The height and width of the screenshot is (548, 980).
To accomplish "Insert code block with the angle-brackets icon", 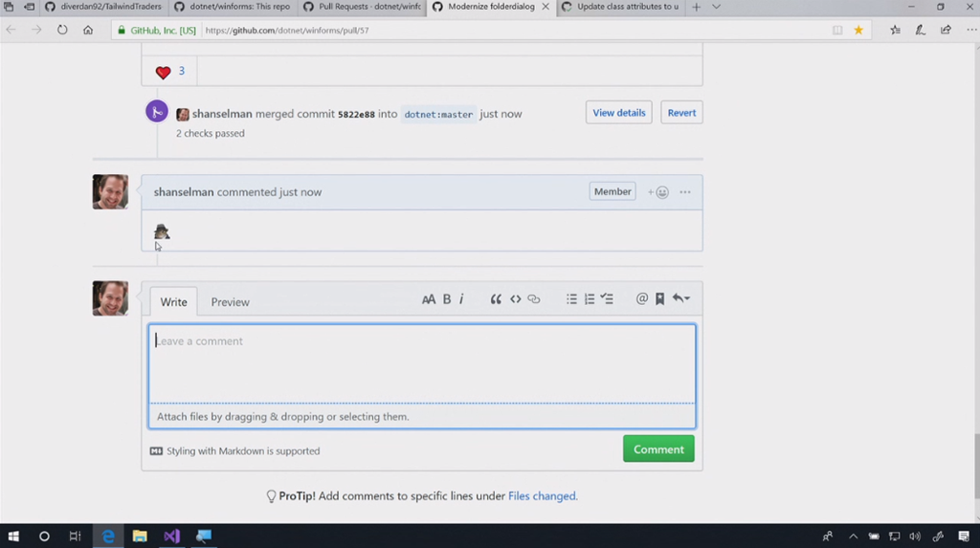I will tap(515, 299).
